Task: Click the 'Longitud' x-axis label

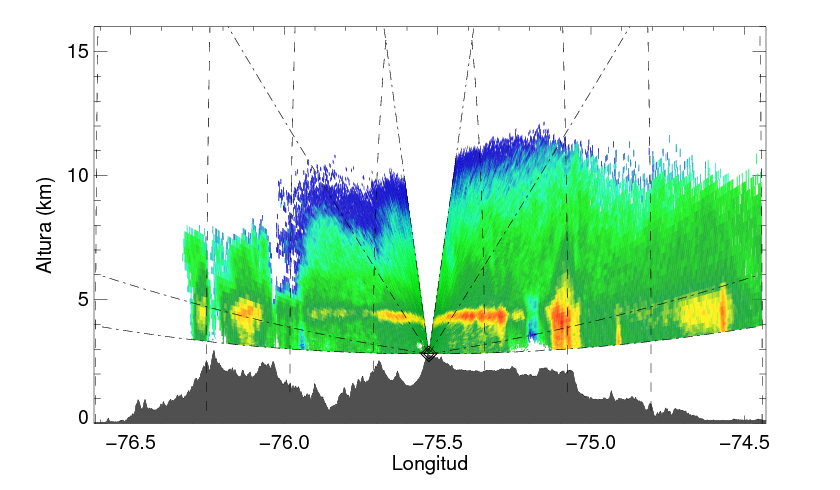Action: click(x=430, y=464)
